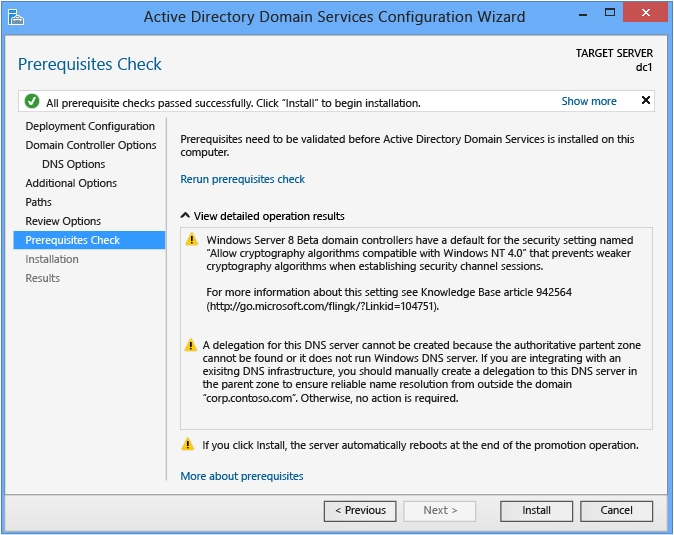This screenshot has height=535, width=674.
Task: Select Installation step in sidebar
Action: click(x=52, y=259)
